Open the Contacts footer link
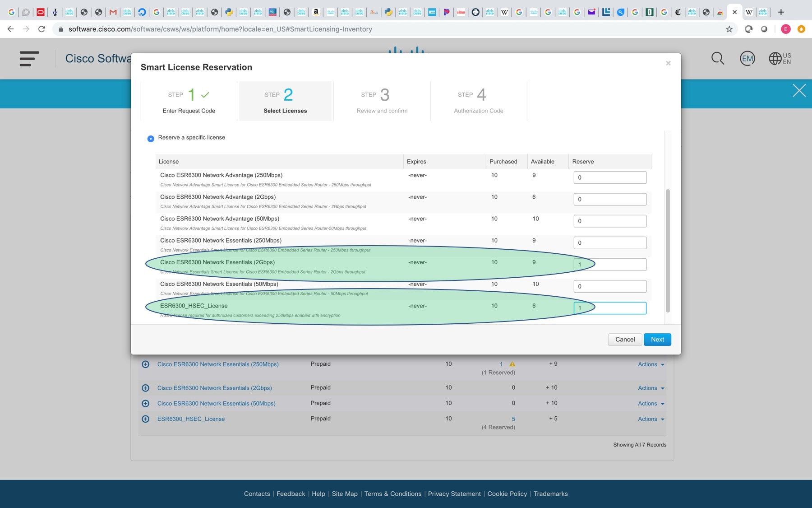This screenshot has width=812, height=508. [257, 494]
